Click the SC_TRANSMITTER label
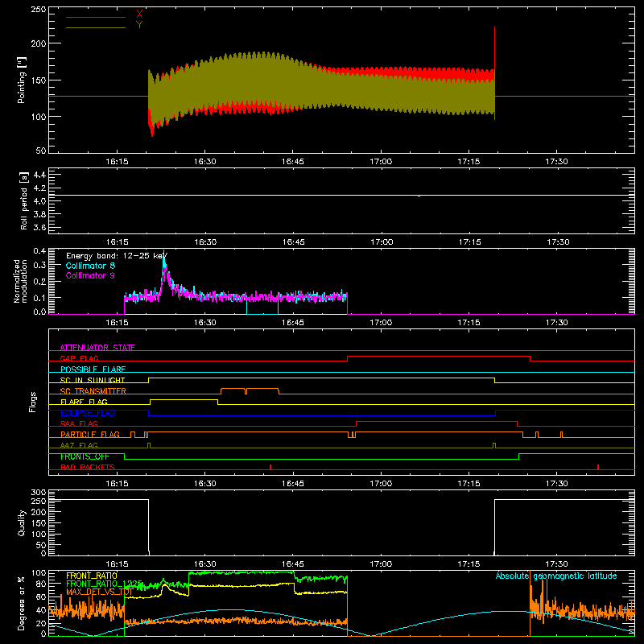 tap(93, 391)
